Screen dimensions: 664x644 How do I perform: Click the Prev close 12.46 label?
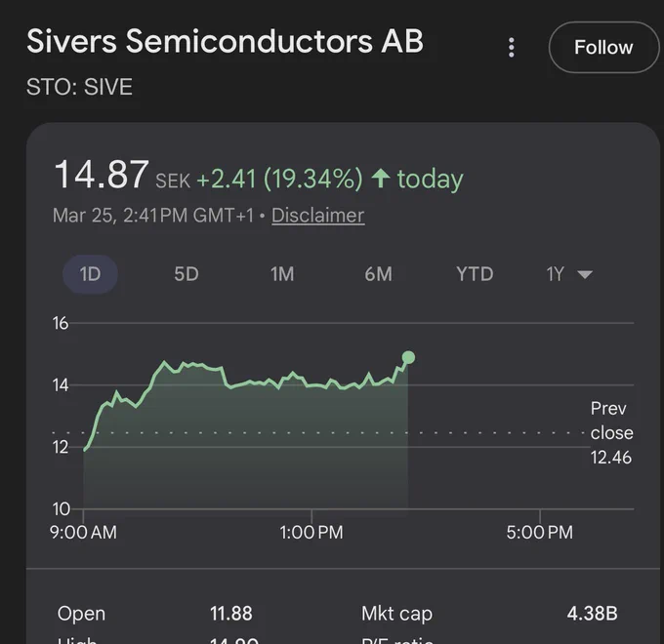[x=611, y=433]
